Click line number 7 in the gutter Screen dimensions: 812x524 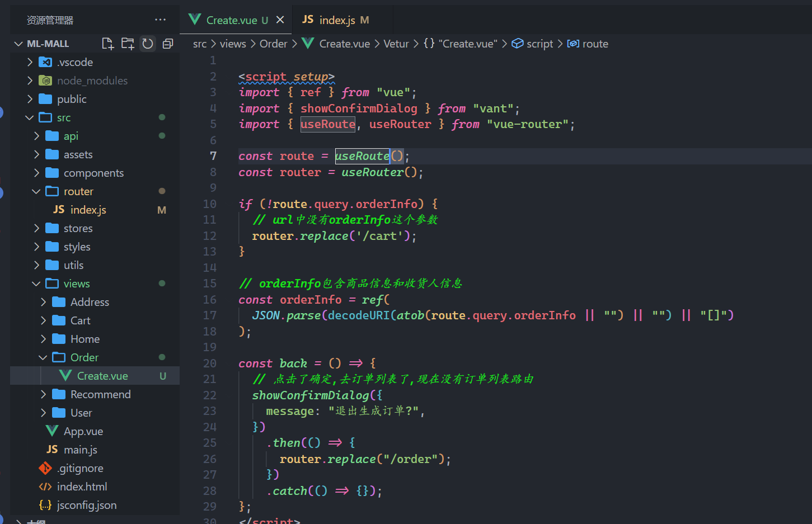pos(213,156)
